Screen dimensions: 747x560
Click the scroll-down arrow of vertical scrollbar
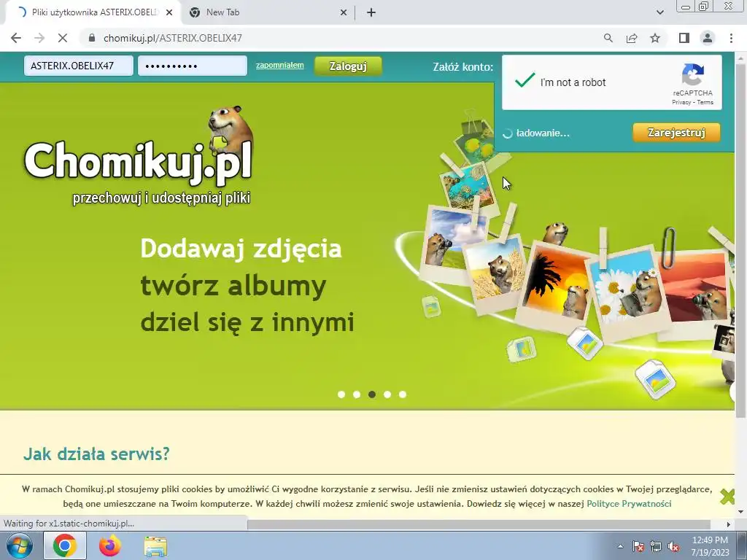[x=741, y=513]
